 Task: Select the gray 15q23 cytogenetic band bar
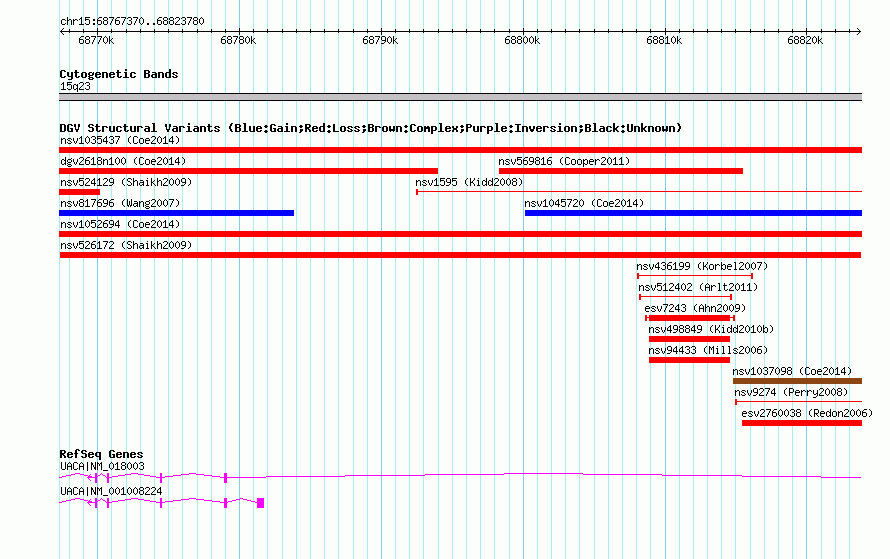[x=460, y=97]
